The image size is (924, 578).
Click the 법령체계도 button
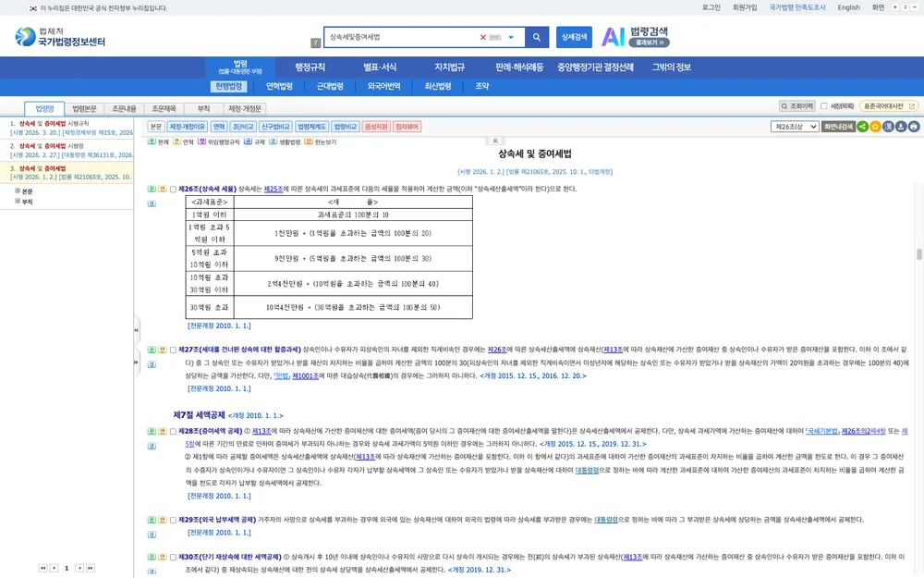[x=311, y=127]
